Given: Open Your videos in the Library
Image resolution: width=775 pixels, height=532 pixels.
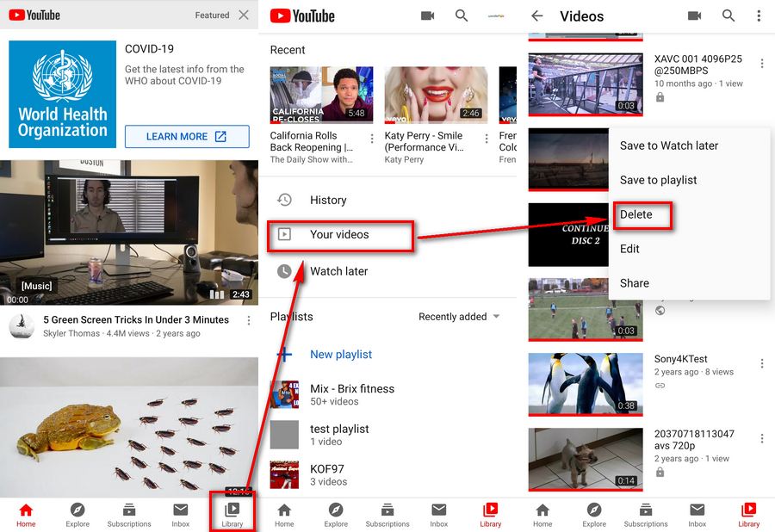Looking at the screenshot, I should pyautogui.click(x=341, y=235).
